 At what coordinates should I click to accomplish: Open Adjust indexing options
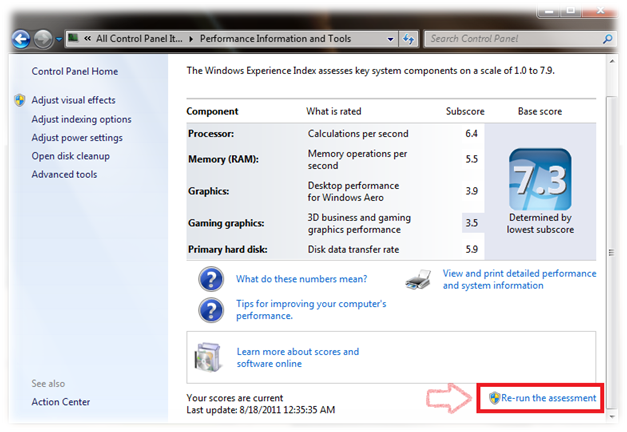pos(82,119)
